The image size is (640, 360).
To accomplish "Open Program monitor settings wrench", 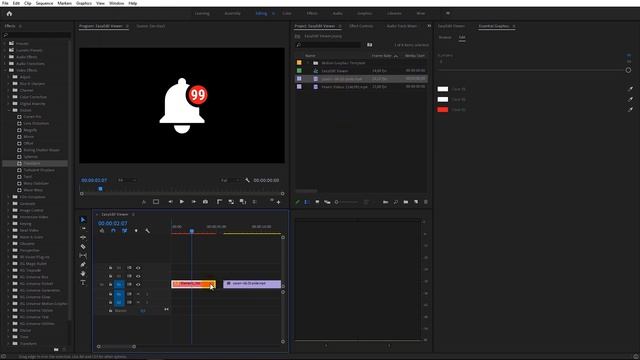I will (x=247, y=180).
